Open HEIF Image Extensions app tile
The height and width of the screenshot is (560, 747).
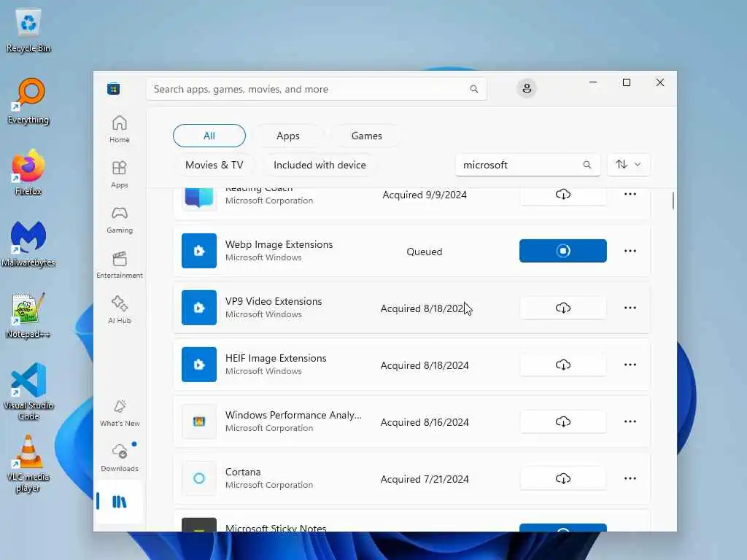click(199, 365)
